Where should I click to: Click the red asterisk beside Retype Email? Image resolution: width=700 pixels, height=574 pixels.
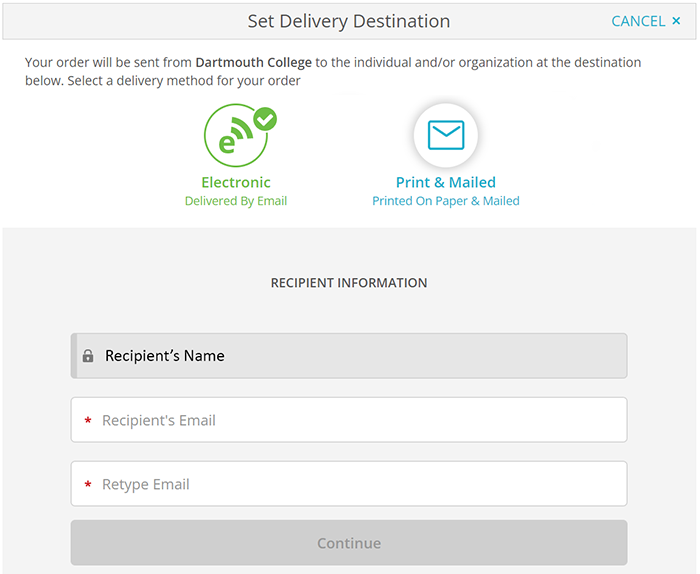pyautogui.click(x=88, y=485)
